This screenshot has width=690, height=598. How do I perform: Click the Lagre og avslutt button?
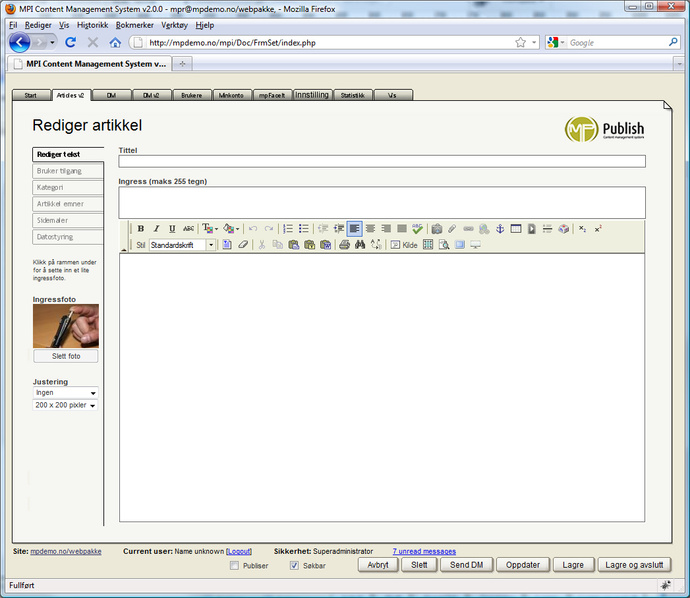(x=634, y=565)
